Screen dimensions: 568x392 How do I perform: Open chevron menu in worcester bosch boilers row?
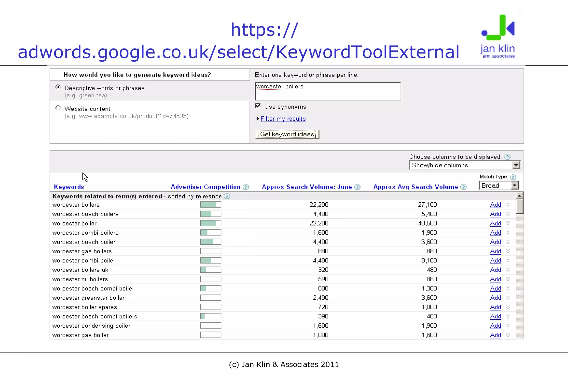pos(508,214)
